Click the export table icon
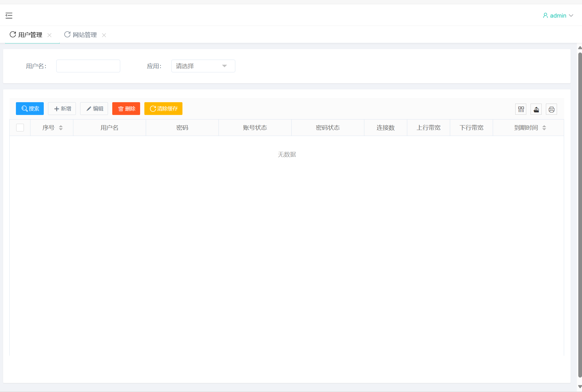Screen dimensions: 582x392 click(x=536, y=109)
